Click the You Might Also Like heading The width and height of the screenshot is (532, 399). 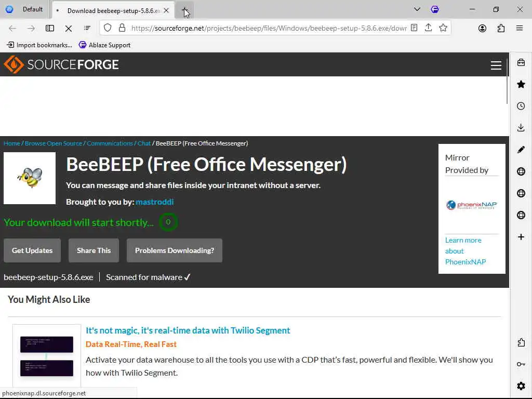[x=49, y=300]
